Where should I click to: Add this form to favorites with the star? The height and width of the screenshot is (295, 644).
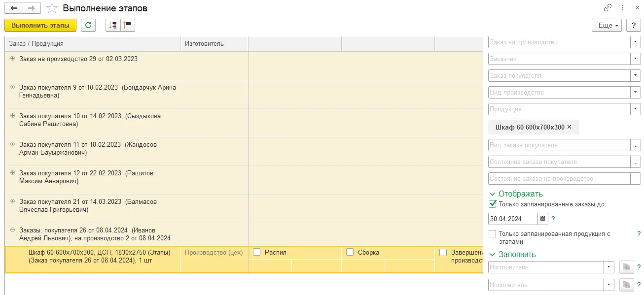51,8
